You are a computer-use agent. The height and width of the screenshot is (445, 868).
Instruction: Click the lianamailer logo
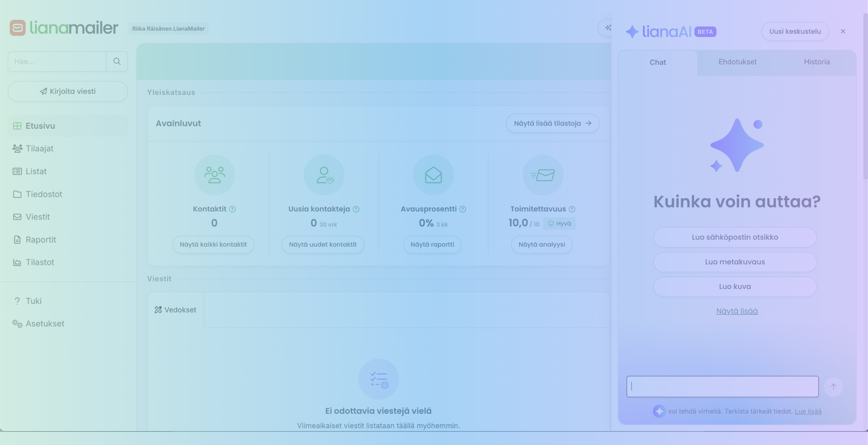click(x=64, y=28)
